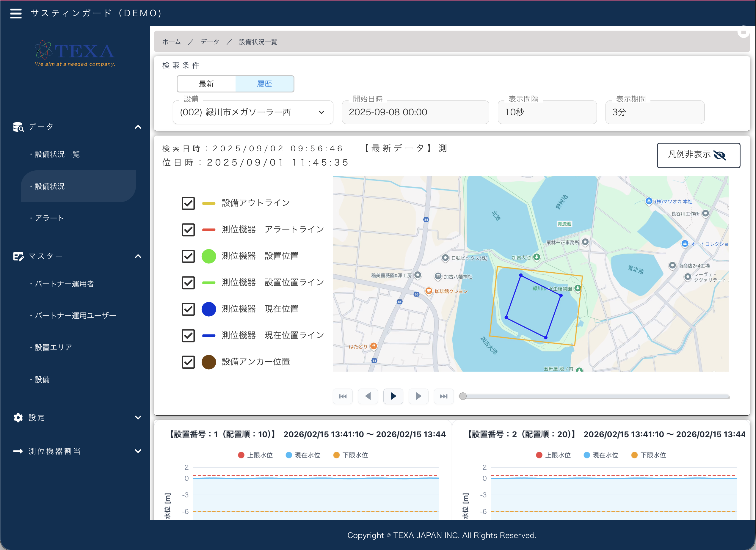Click the ホーム breadcrumb link
756x550 pixels.
(171, 42)
